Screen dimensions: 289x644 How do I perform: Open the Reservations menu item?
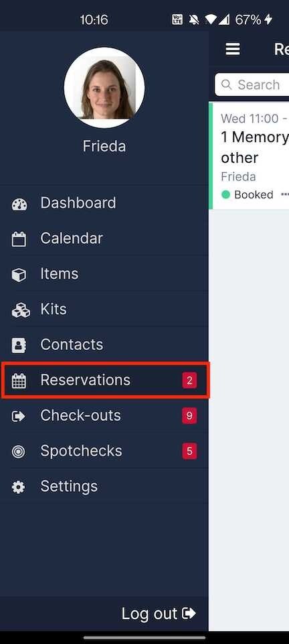[x=105, y=381]
